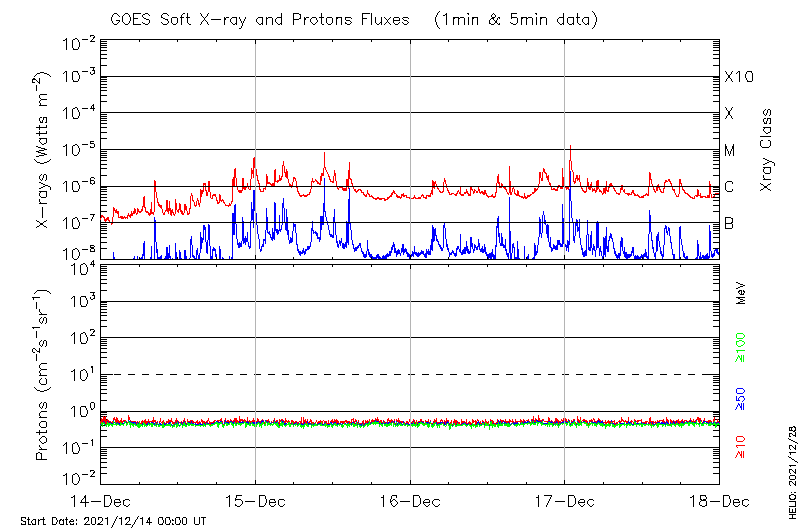This screenshot has width=800, height=530.
Task: Click the '(1min & 5min data)' subtitle text
Action: (509, 20)
